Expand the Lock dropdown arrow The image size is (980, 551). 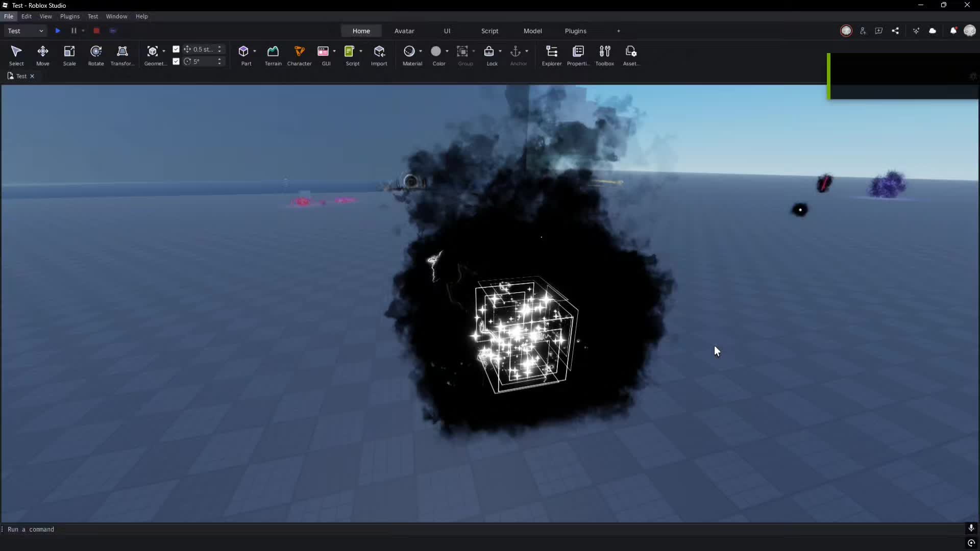click(500, 52)
